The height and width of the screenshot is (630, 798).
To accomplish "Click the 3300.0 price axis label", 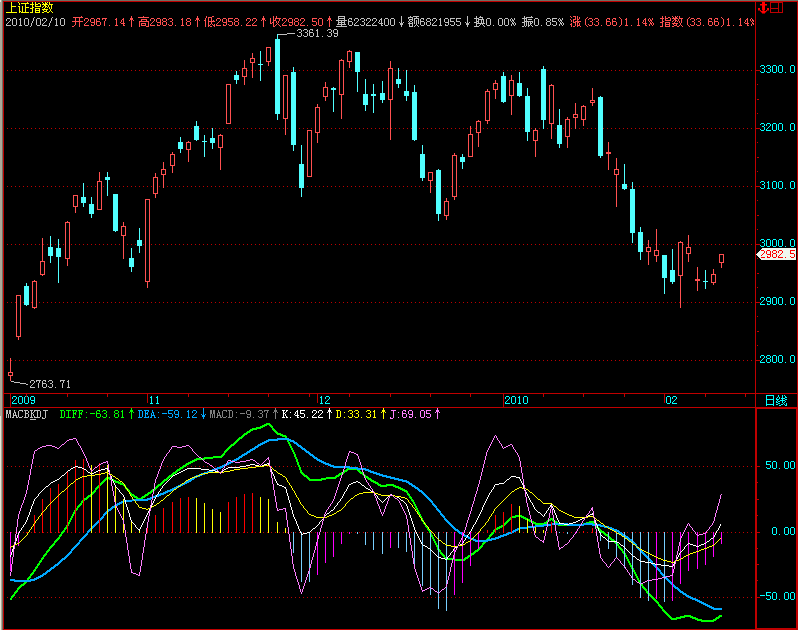I will click(x=777, y=69).
